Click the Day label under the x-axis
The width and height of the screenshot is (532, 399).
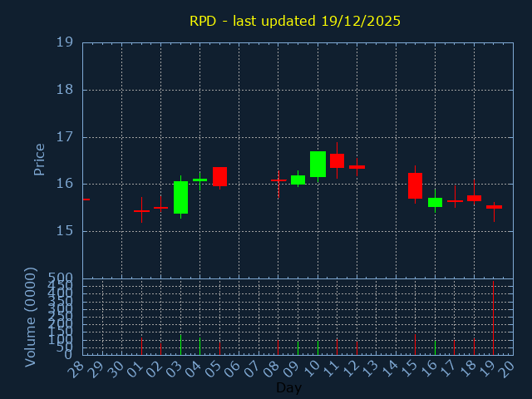coord(288,387)
